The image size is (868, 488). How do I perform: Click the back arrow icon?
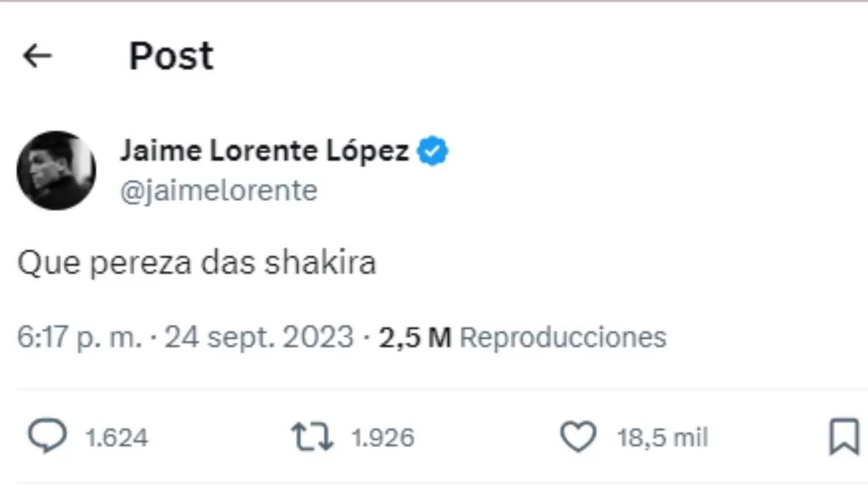37,56
